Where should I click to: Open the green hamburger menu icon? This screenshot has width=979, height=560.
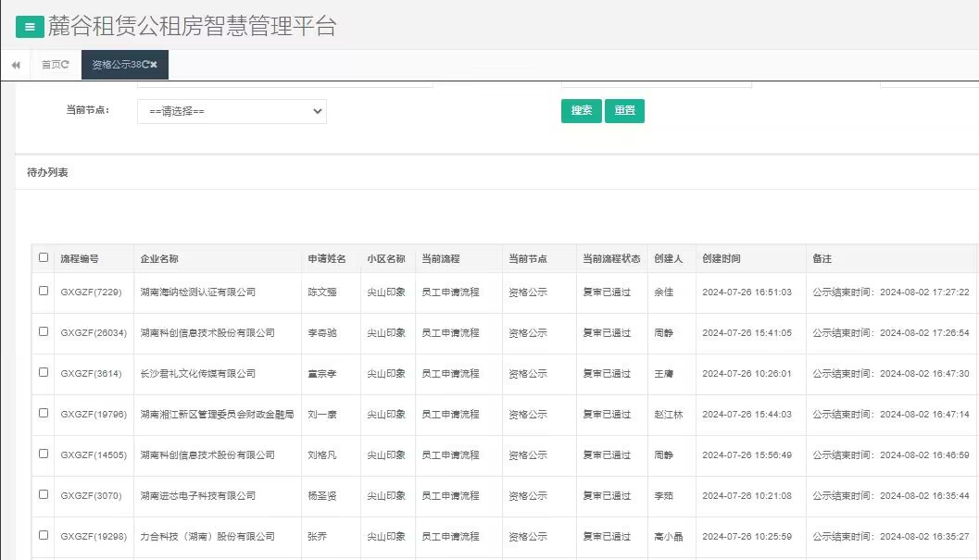pos(29,26)
